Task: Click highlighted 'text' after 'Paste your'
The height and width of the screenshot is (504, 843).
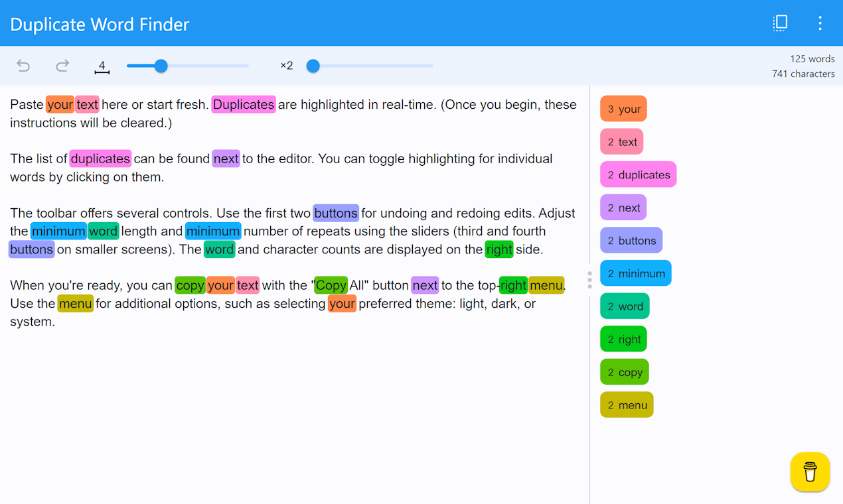Action: [x=87, y=105]
